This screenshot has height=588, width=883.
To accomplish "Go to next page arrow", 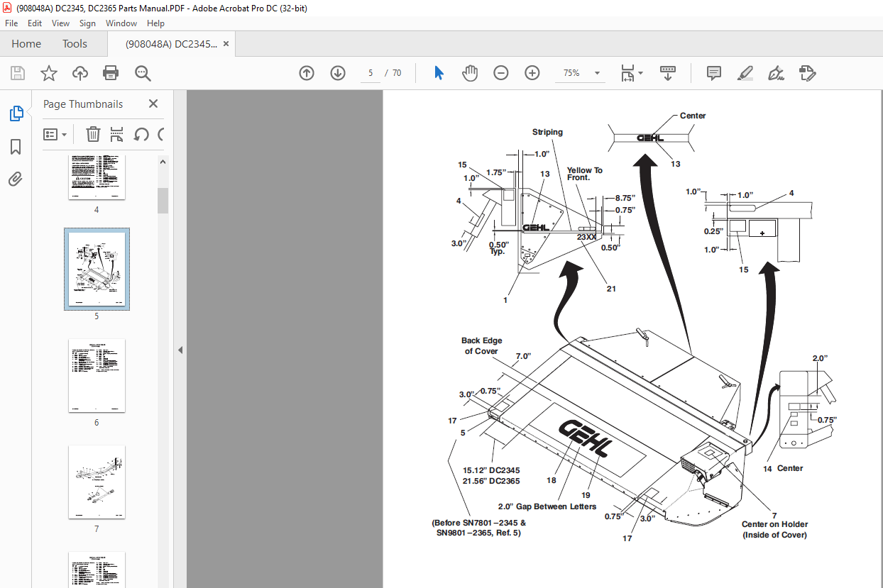I will click(x=338, y=73).
